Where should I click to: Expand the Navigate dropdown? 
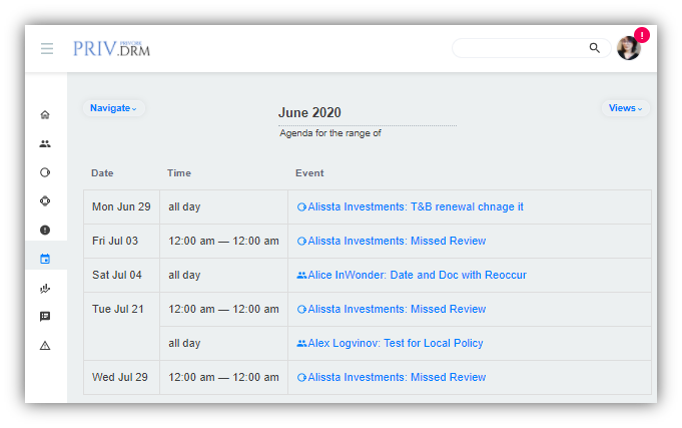pos(113,108)
